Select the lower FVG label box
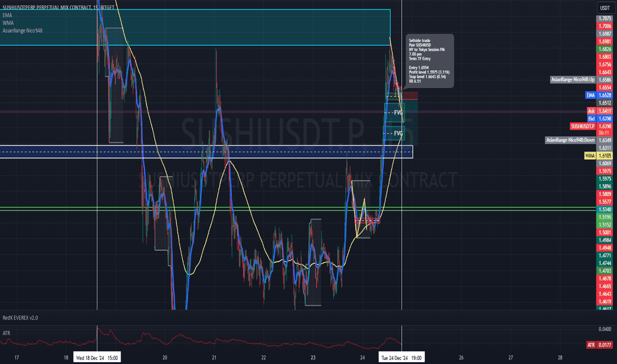The image size is (617, 364). (394, 134)
